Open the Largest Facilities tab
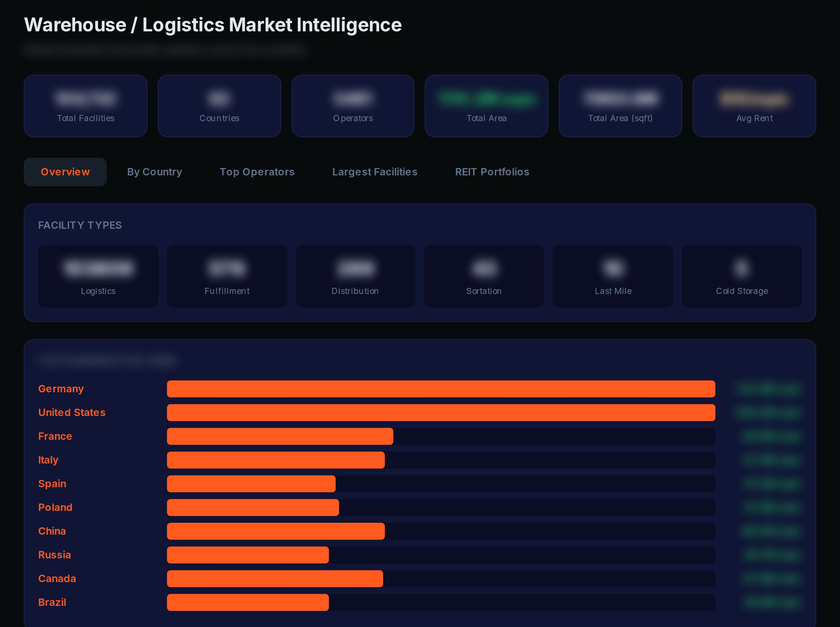The height and width of the screenshot is (627, 840). click(x=375, y=172)
